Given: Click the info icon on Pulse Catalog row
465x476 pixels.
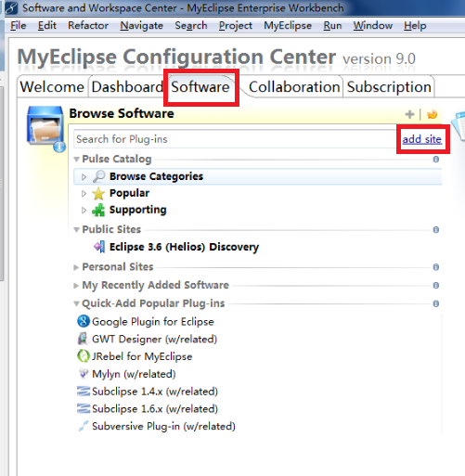Looking at the screenshot, I should click(x=436, y=160).
